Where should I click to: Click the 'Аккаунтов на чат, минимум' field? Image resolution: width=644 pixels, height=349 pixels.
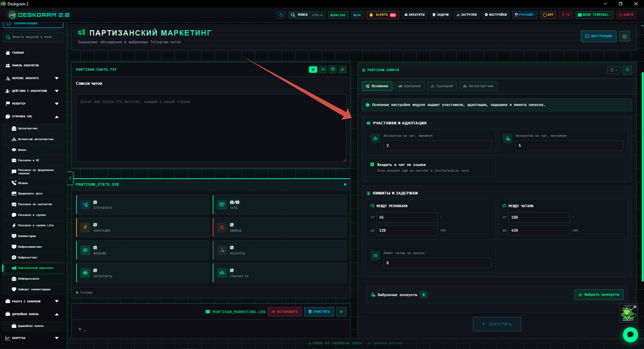pos(437,145)
